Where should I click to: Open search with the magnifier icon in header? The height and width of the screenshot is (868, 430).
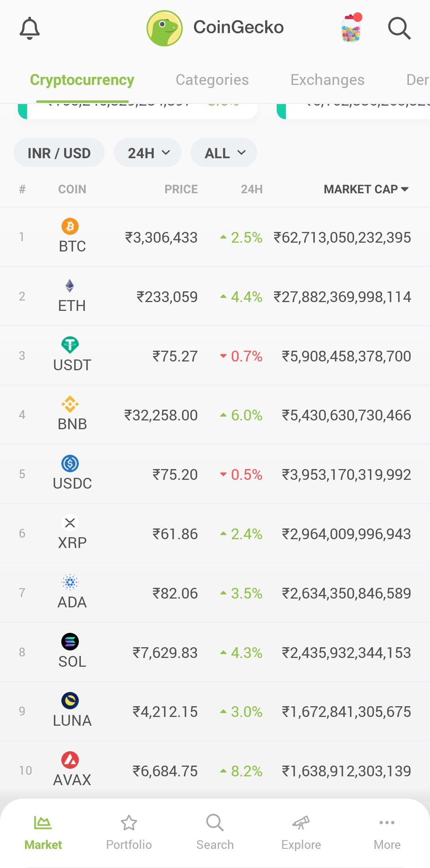tap(399, 28)
